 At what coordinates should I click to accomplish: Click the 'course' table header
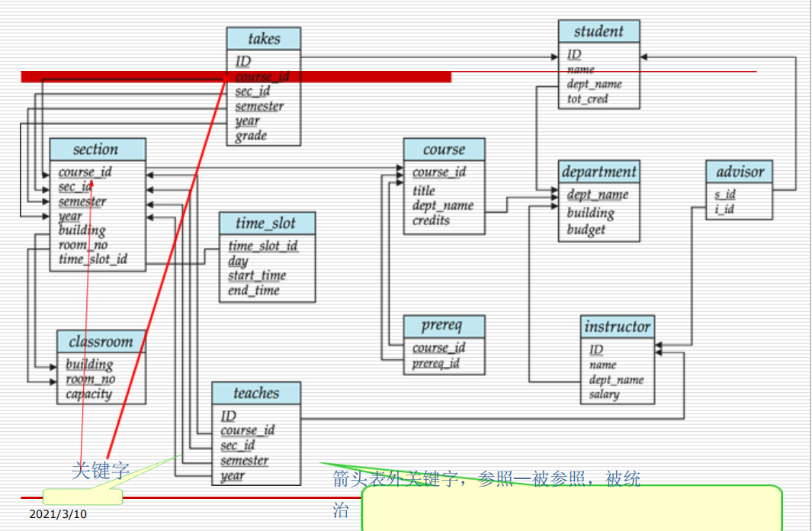tap(444, 150)
